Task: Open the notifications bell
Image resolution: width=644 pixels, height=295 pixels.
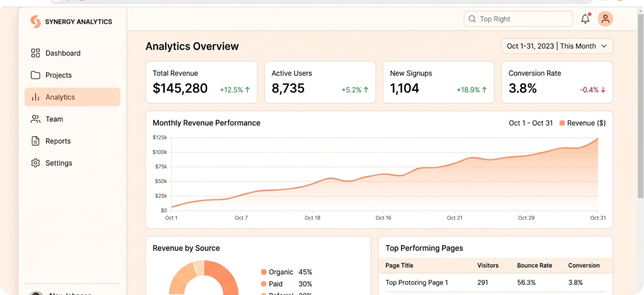Action: (x=585, y=19)
